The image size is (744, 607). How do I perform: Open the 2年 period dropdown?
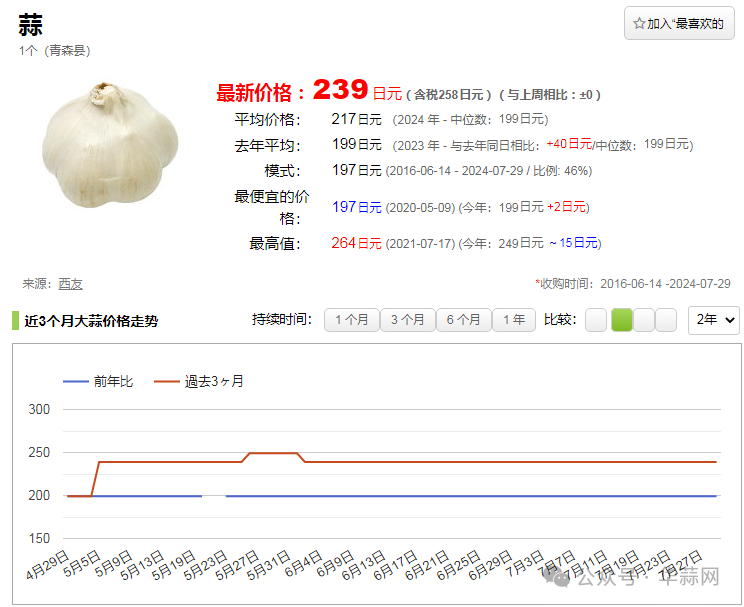(x=714, y=320)
